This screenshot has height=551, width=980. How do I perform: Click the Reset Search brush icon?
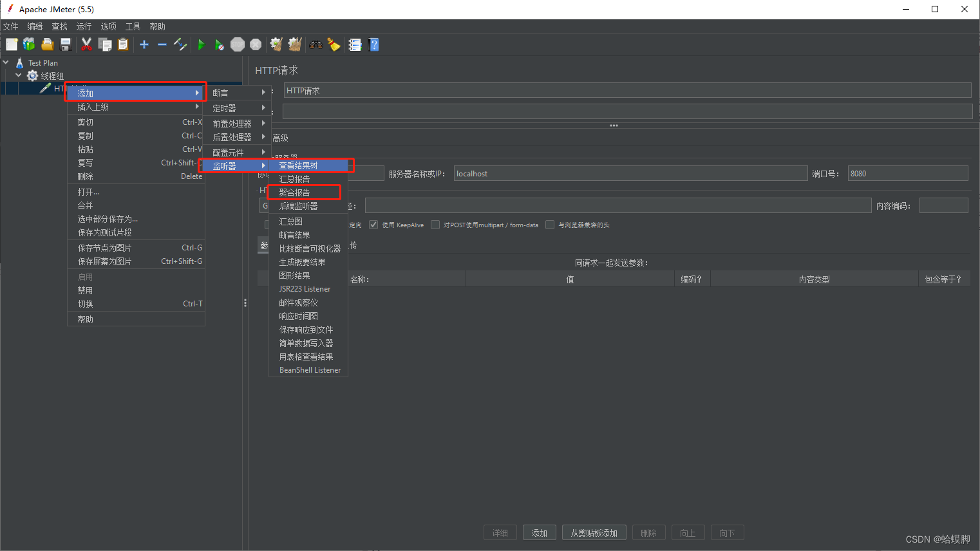(x=334, y=44)
